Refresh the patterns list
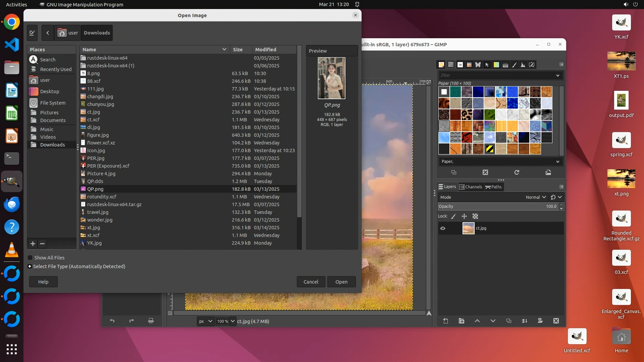Image resolution: width=644 pixels, height=362 pixels. click(x=517, y=172)
